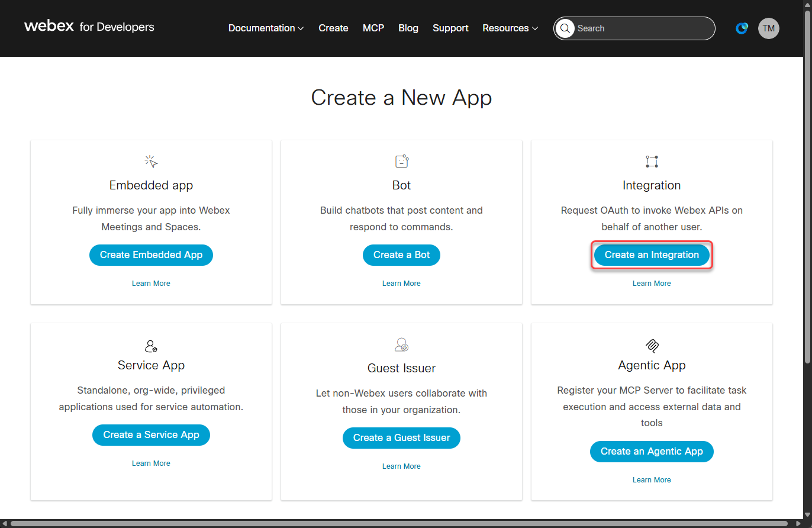
Task: Open Learn More under Integration
Action: click(x=652, y=284)
